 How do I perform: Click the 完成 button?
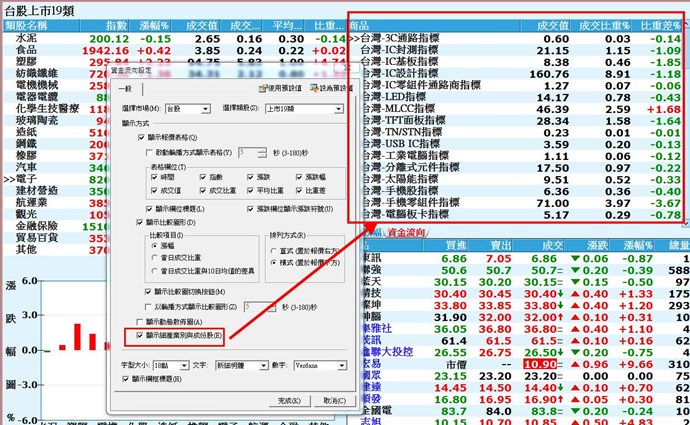coord(290,401)
